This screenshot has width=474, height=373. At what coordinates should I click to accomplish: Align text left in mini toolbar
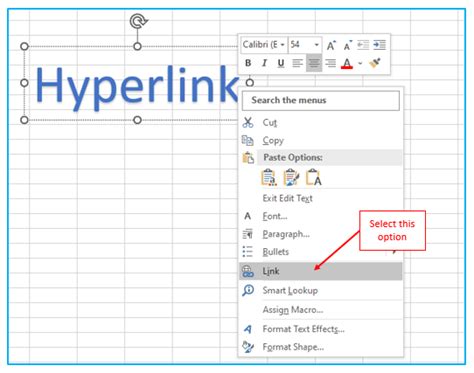pyautogui.click(x=297, y=63)
